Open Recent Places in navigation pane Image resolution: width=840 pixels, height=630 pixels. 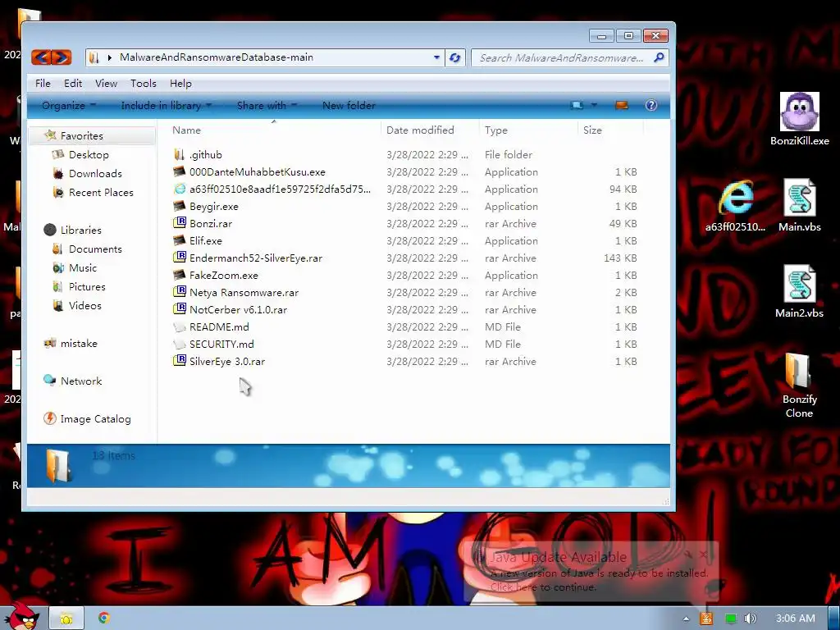pos(101,192)
